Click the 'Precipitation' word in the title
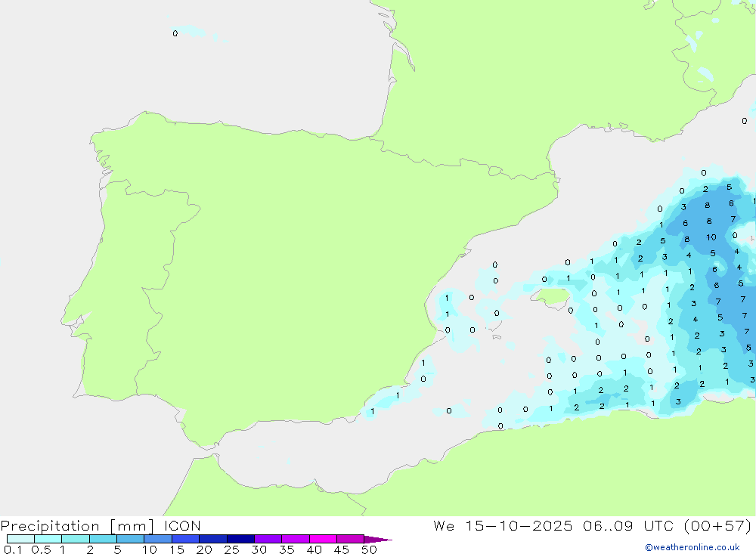 click(x=50, y=526)
